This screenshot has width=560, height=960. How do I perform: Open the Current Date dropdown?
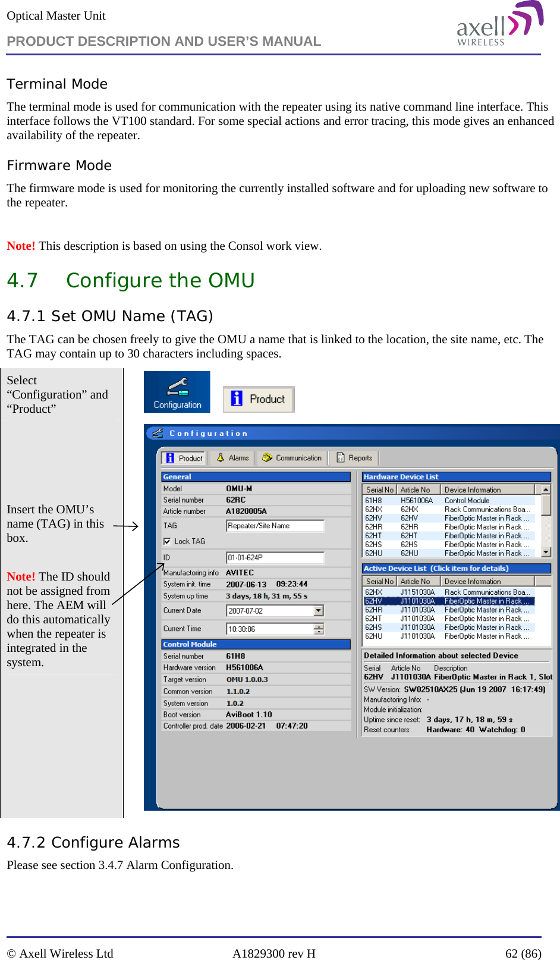[319, 611]
